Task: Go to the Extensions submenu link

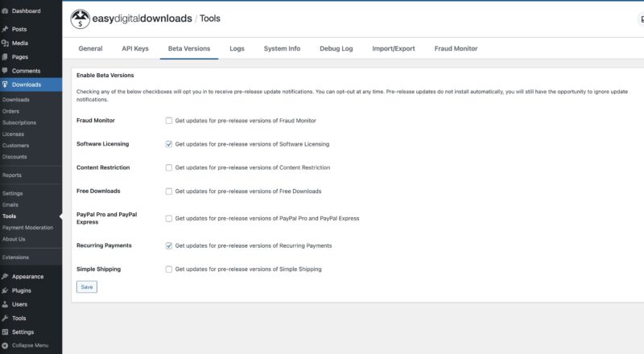Action: coord(15,257)
